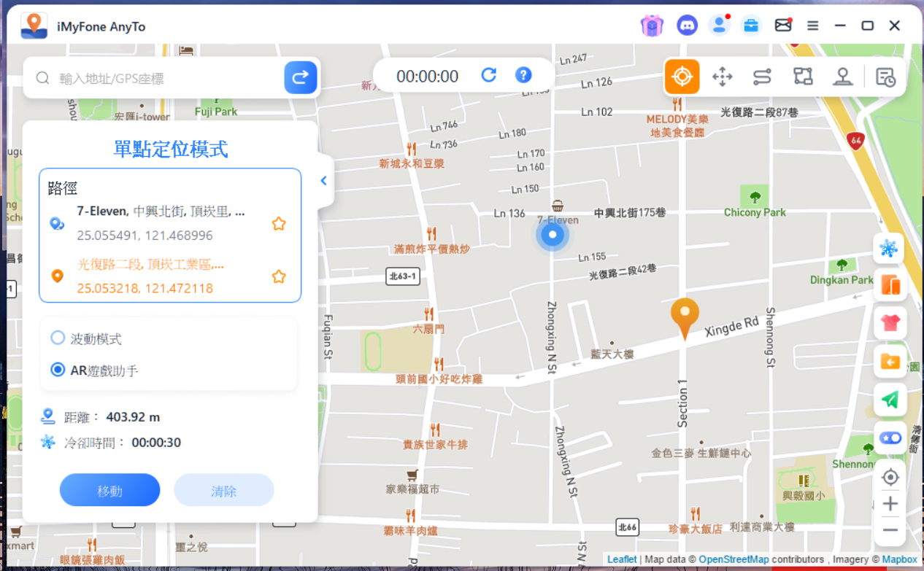Viewport: 924px width, 571px height.
Task: Click the snowflake cooldown timer icon
Action: click(889, 249)
